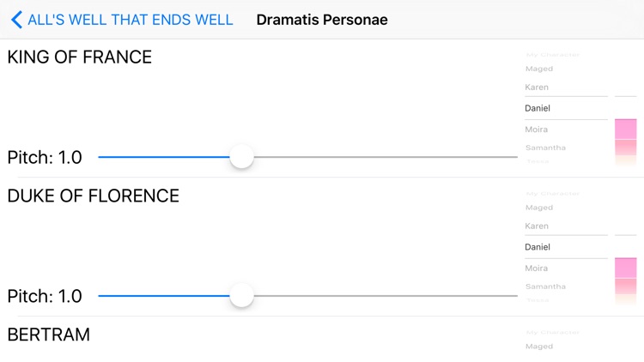644x362 pixels.
Task: Tap pink color swatch beside Duke of Florence
Action: 626,268
